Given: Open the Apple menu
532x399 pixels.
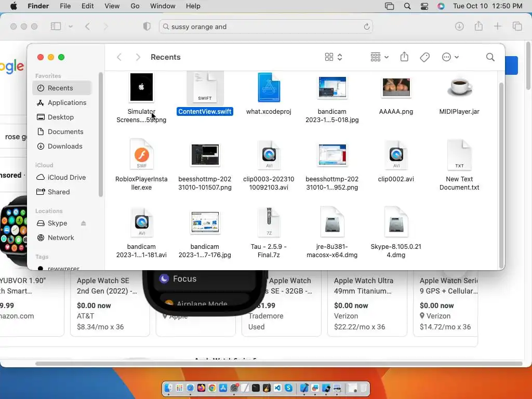Looking at the screenshot, I should pos(14,6).
